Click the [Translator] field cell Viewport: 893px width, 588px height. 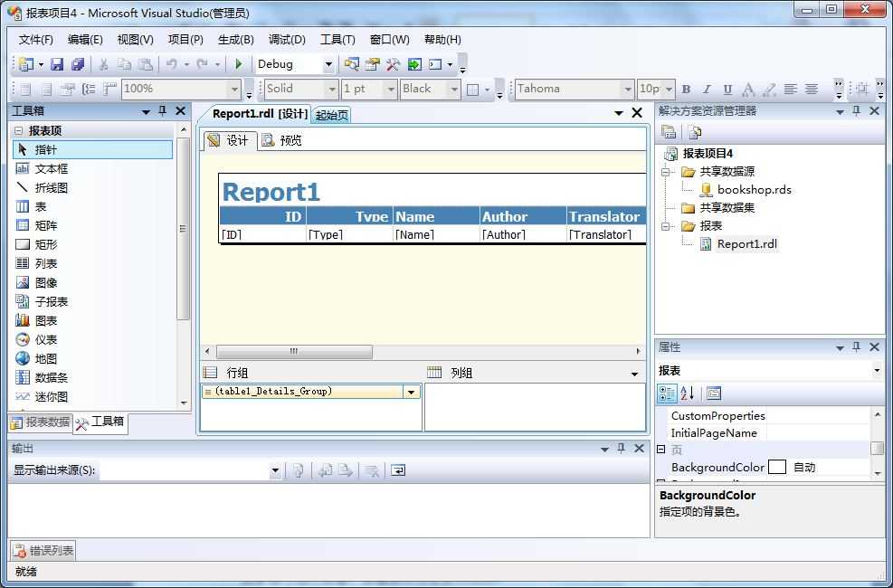606,234
